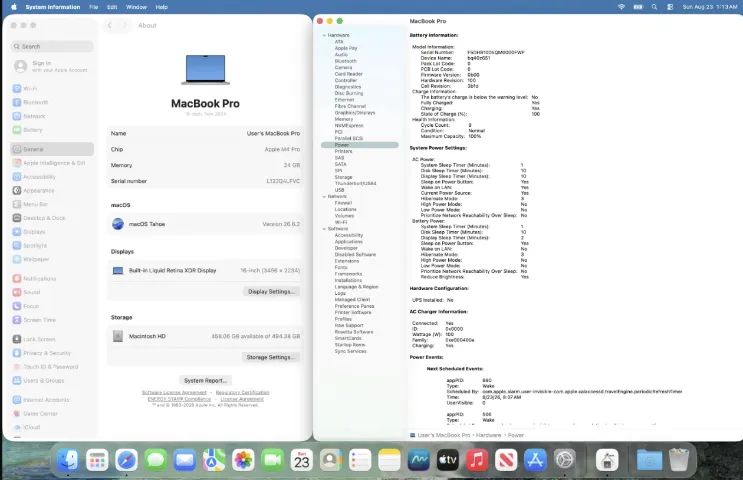Click the macOS Tahoe version row
Screen dimensions: 743x480
coord(205,224)
